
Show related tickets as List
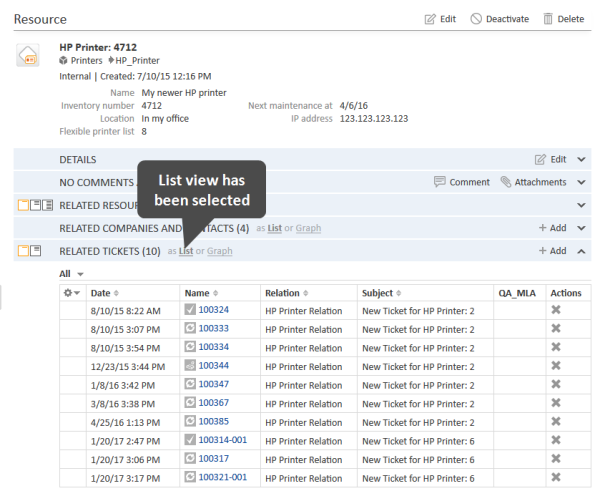pyautogui.click(x=186, y=251)
